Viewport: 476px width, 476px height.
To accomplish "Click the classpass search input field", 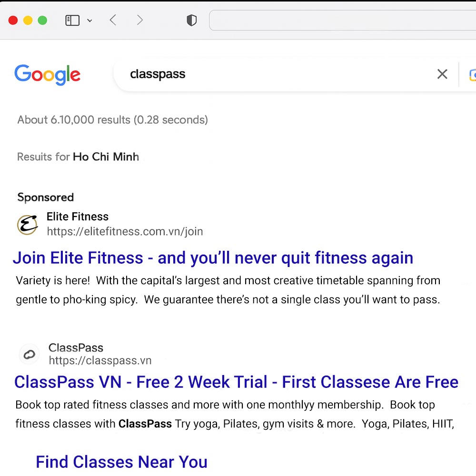I will pos(276,74).
